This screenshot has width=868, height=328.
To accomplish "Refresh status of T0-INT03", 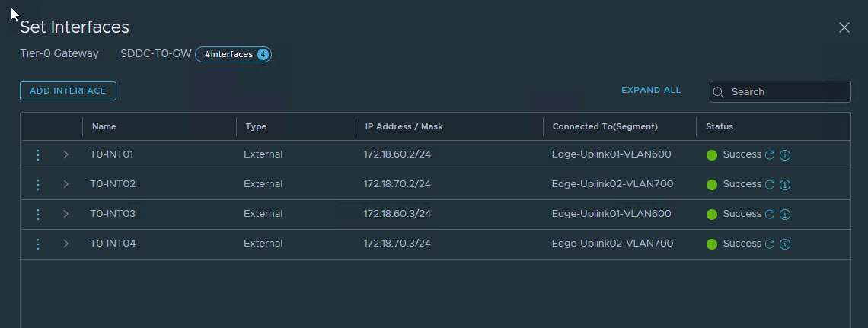I will click(770, 214).
